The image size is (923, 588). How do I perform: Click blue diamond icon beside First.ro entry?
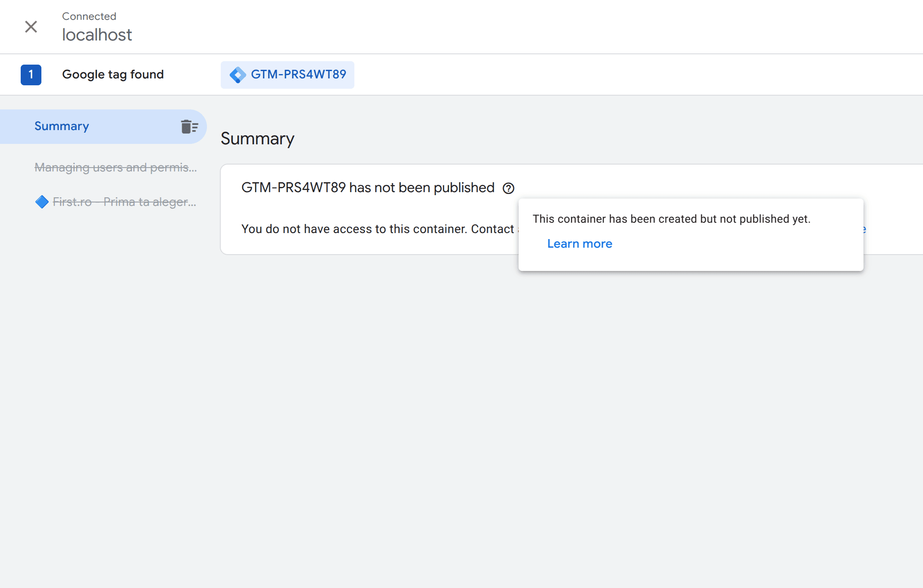[42, 202]
